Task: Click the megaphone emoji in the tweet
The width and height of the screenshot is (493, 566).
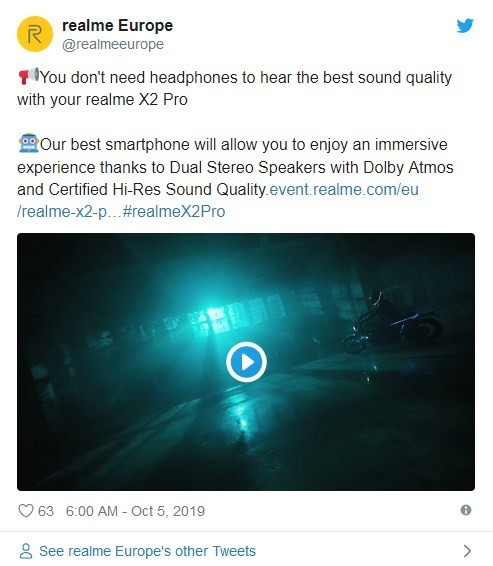Action: coord(29,76)
